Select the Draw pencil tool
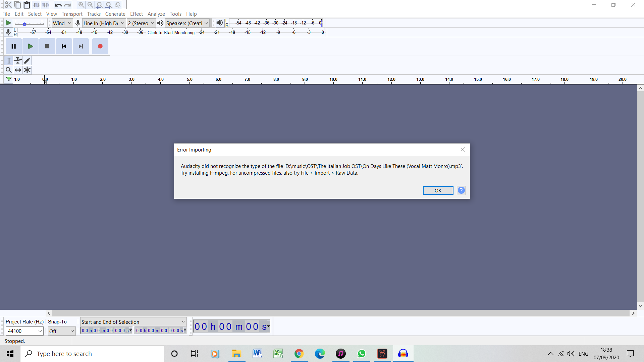This screenshot has width=644, height=362. [27, 61]
